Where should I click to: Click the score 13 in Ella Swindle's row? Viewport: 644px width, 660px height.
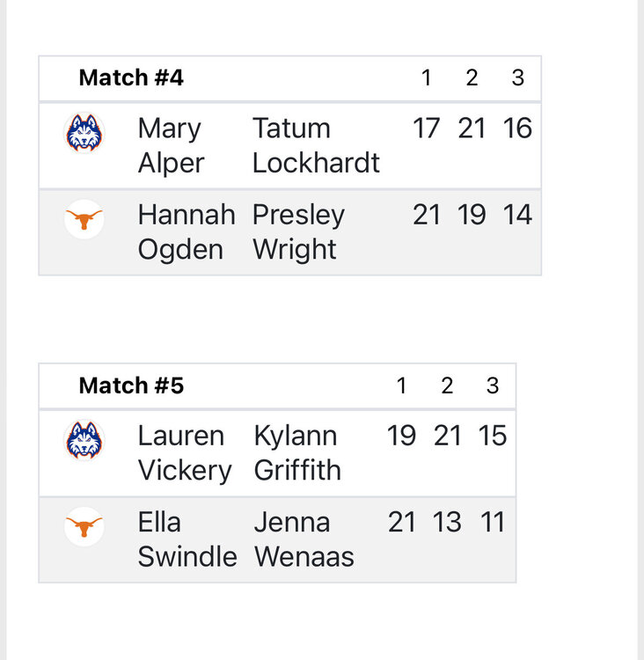[447, 522]
